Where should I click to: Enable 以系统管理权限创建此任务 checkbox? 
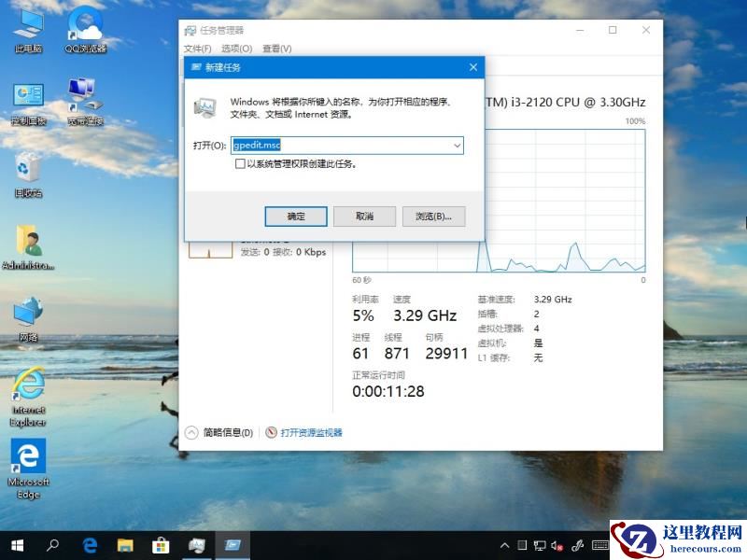[x=241, y=164]
